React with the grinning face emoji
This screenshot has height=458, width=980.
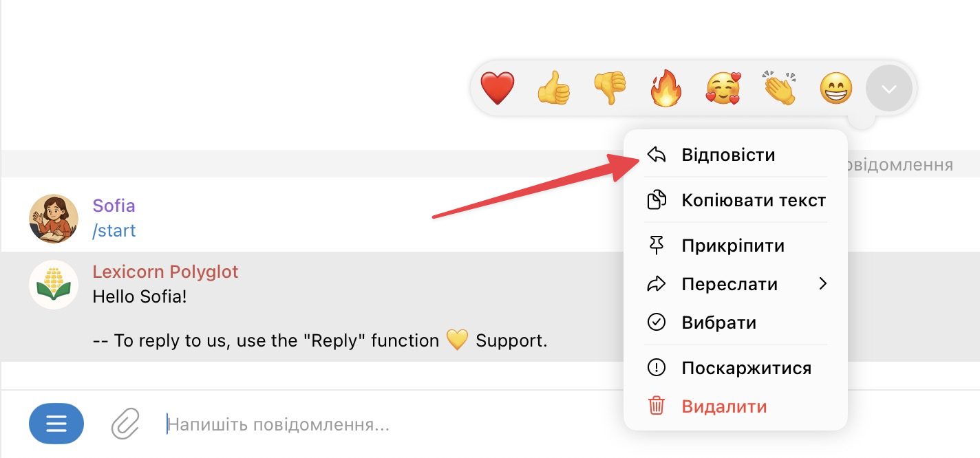(836, 89)
